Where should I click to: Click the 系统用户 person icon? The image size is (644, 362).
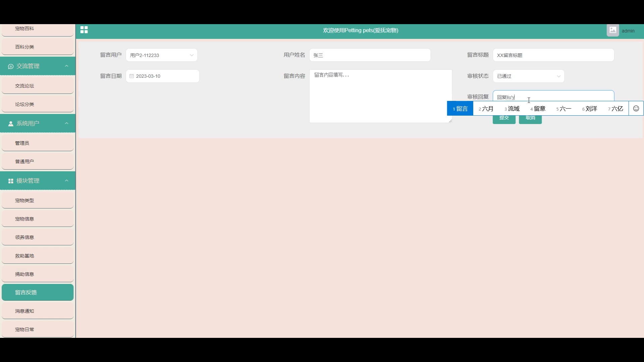(x=11, y=124)
